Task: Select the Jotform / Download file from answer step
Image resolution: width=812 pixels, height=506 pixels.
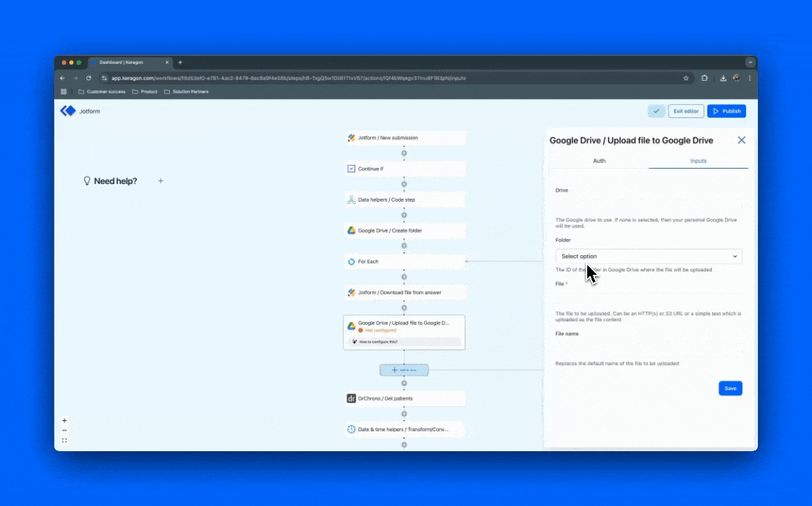Action: (x=405, y=292)
